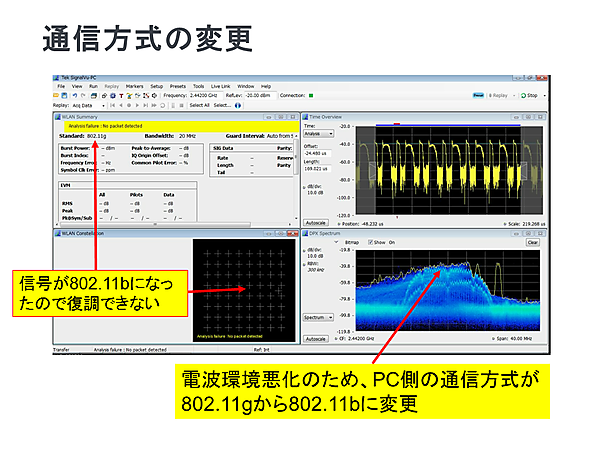Screen dimensions: 600x450
Task: Click the Replay pause button
Action: coord(173,105)
